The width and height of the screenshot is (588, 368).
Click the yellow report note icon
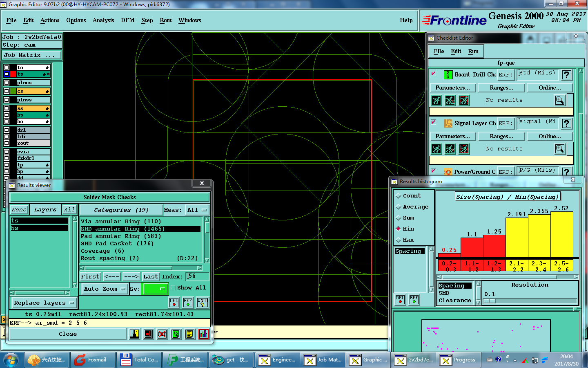[x=189, y=334]
